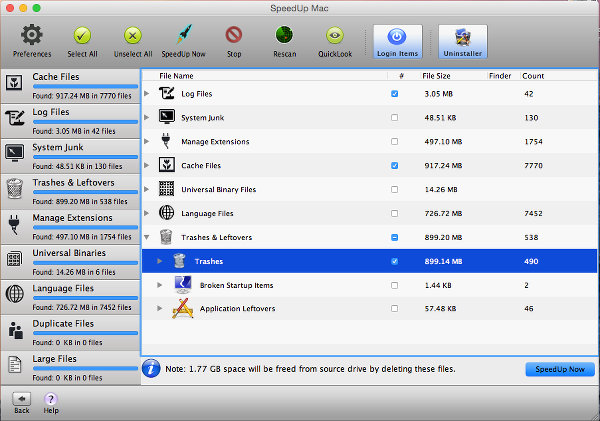Expand the Log Files row
Image resolution: width=600 pixels, height=421 pixels.
pos(147,93)
